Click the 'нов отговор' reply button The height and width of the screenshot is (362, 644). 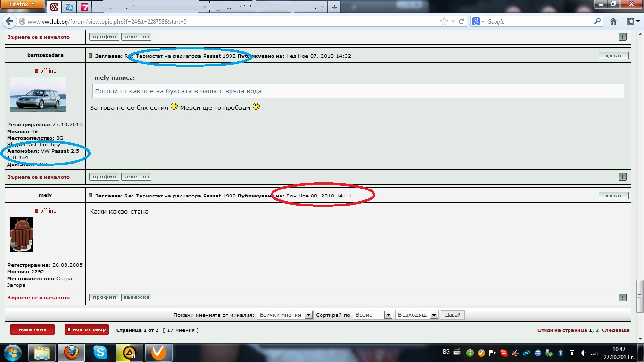pos(87,329)
